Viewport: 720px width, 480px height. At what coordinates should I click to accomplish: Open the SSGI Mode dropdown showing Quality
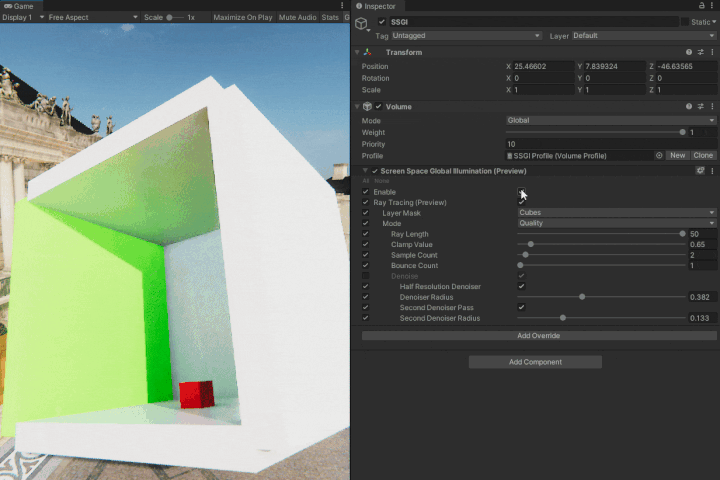coord(617,223)
